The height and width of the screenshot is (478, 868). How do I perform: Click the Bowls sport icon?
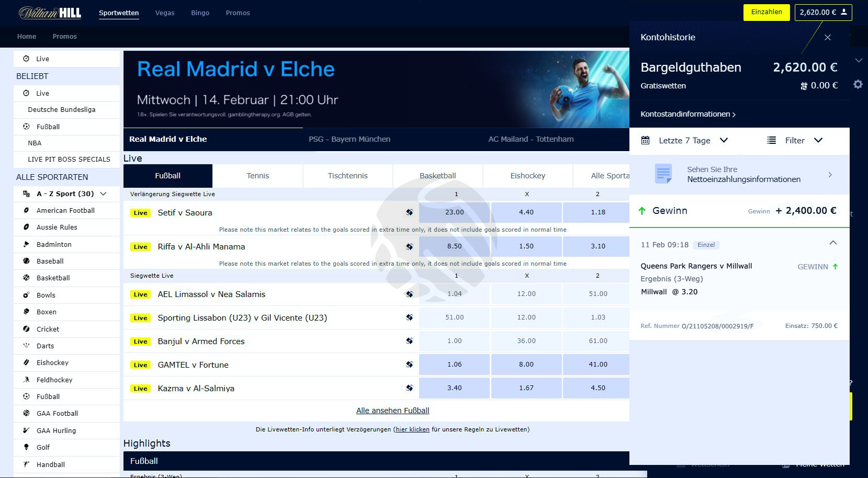(x=26, y=295)
